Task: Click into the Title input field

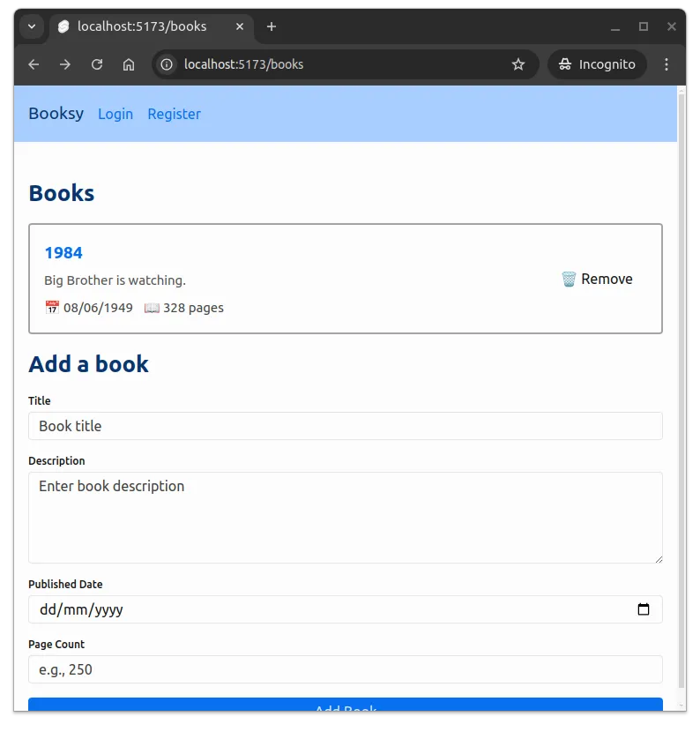Action: click(345, 426)
